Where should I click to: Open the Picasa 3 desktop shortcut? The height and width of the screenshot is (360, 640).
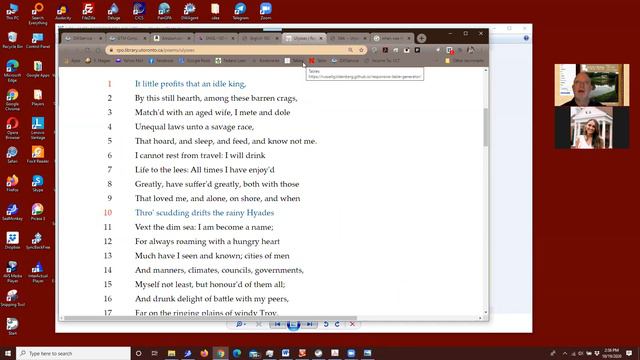point(38,212)
